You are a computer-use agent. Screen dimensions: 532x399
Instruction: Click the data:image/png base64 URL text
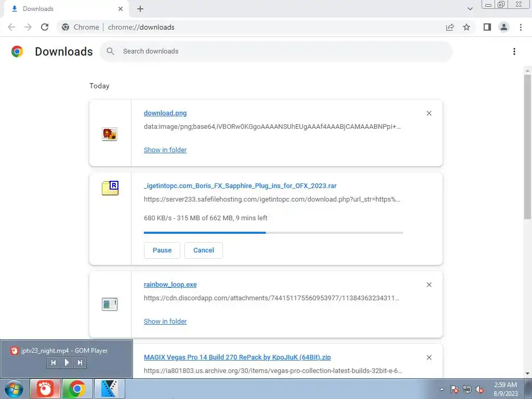(x=272, y=127)
